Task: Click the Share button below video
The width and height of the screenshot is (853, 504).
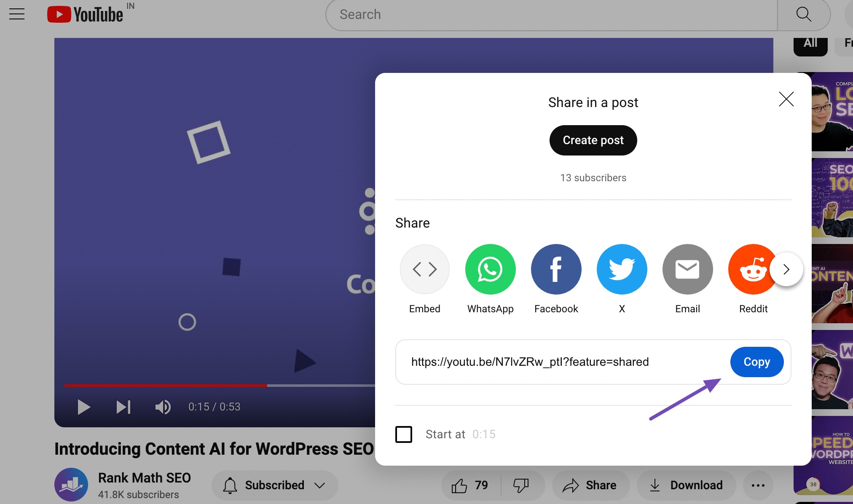Action: tap(590, 485)
